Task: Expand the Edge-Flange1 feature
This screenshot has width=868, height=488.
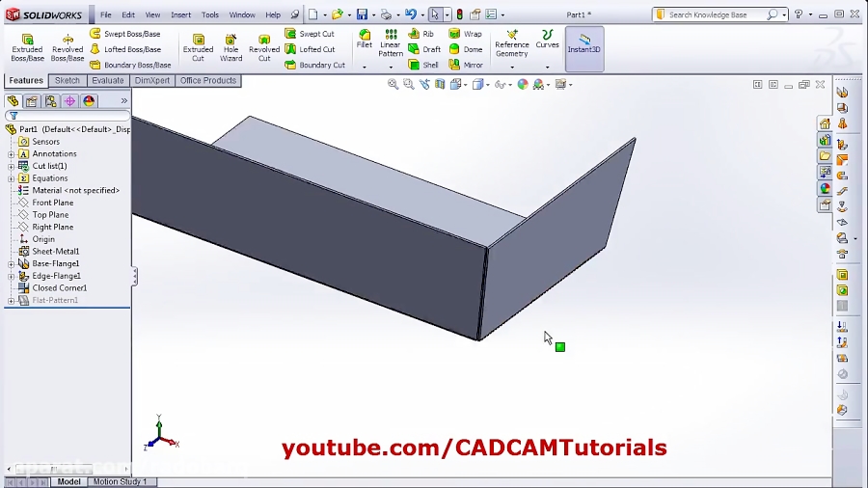Action: tap(11, 276)
